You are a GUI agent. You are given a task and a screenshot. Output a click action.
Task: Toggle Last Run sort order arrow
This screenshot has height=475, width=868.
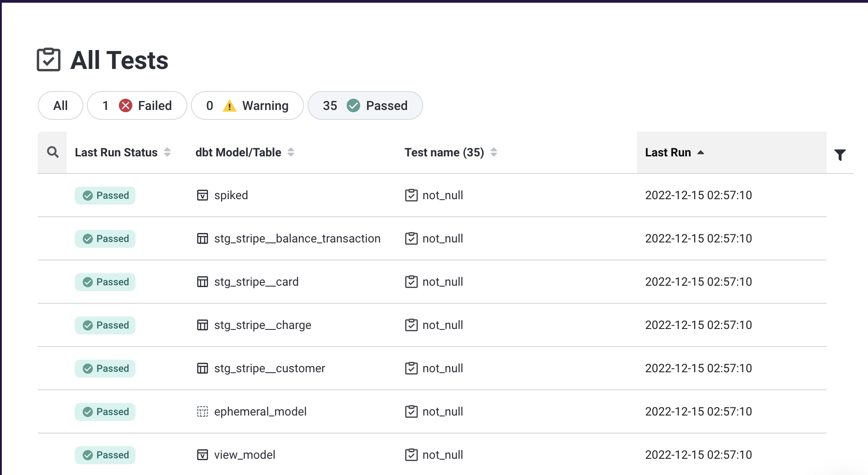coord(701,153)
